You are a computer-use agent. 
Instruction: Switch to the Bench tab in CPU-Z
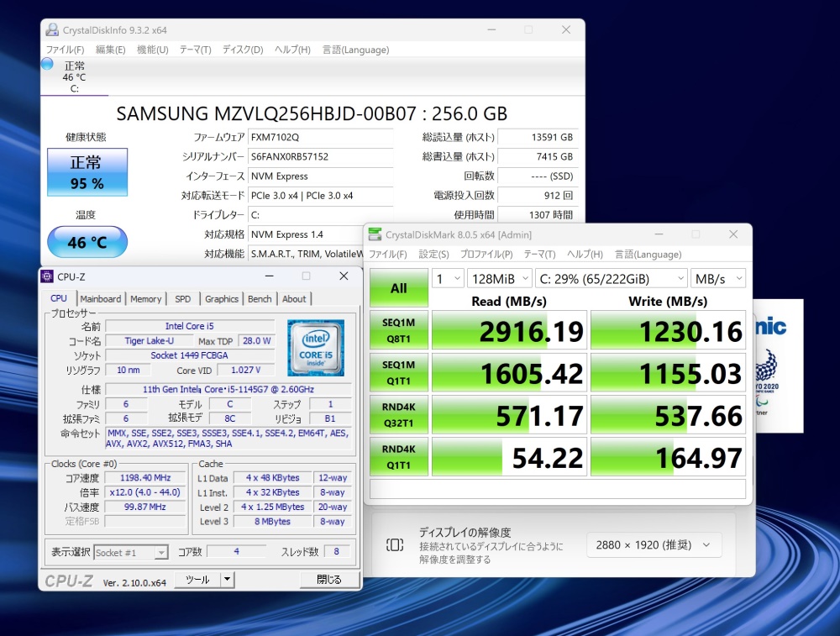[x=260, y=299]
